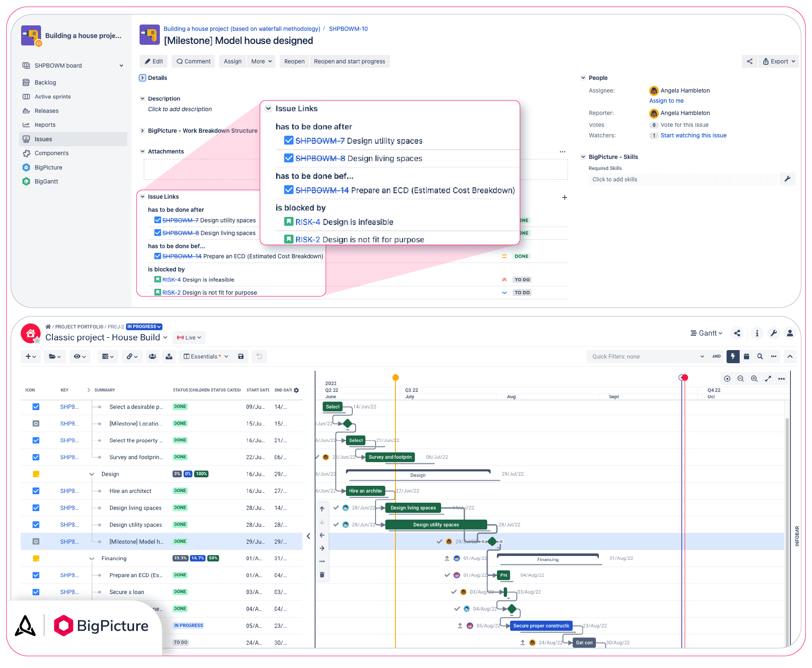
Task: Click the yellow current date timeline marker
Action: click(x=395, y=377)
